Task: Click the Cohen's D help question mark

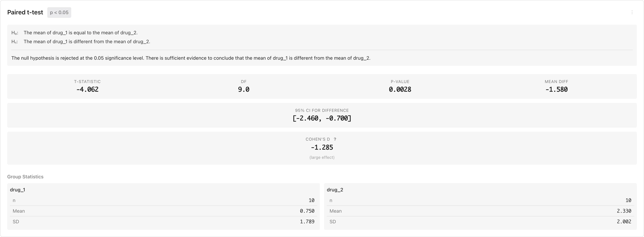Action: [335, 139]
